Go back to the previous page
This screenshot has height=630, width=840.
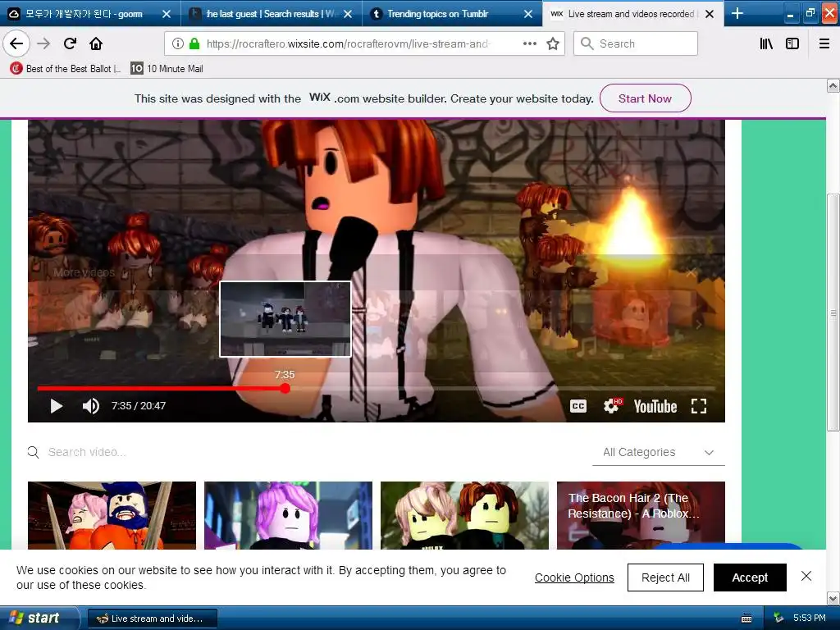tap(16, 43)
